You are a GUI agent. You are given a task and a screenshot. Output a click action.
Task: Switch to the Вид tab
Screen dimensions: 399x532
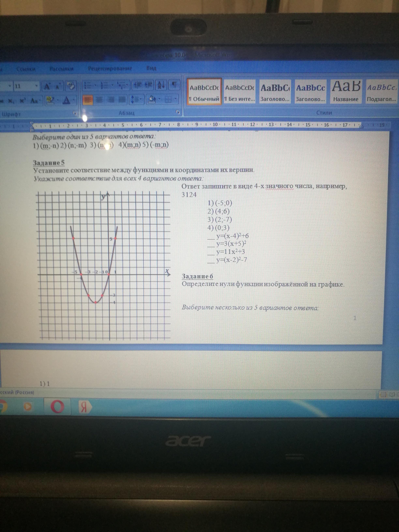(151, 69)
